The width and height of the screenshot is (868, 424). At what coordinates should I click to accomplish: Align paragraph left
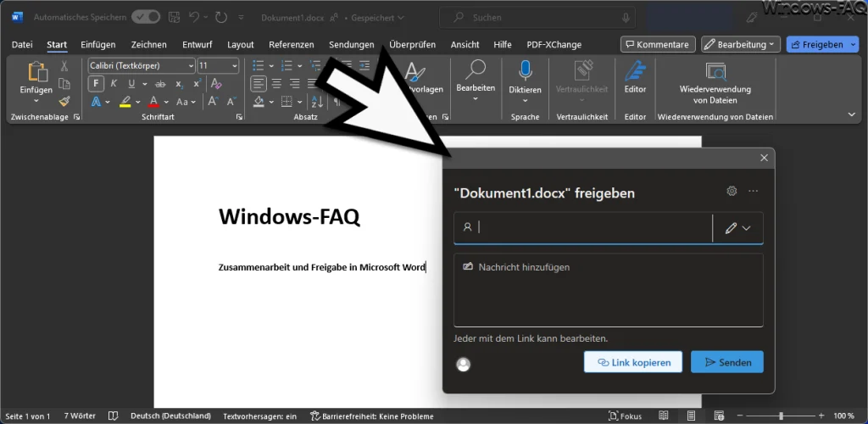click(258, 84)
